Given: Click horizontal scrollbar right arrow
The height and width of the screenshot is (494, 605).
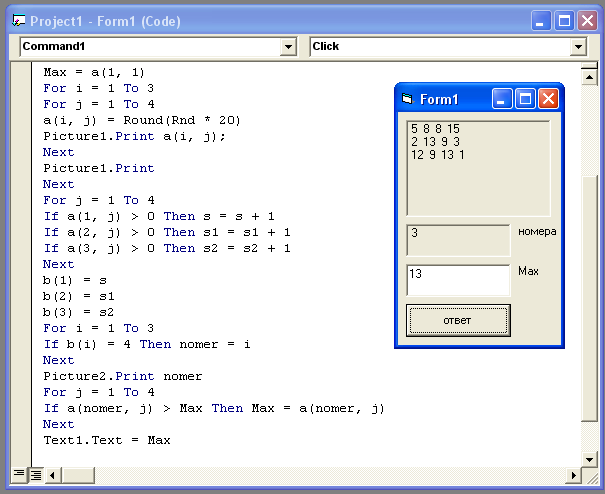Looking at the screenshot, I should (574, 475).
